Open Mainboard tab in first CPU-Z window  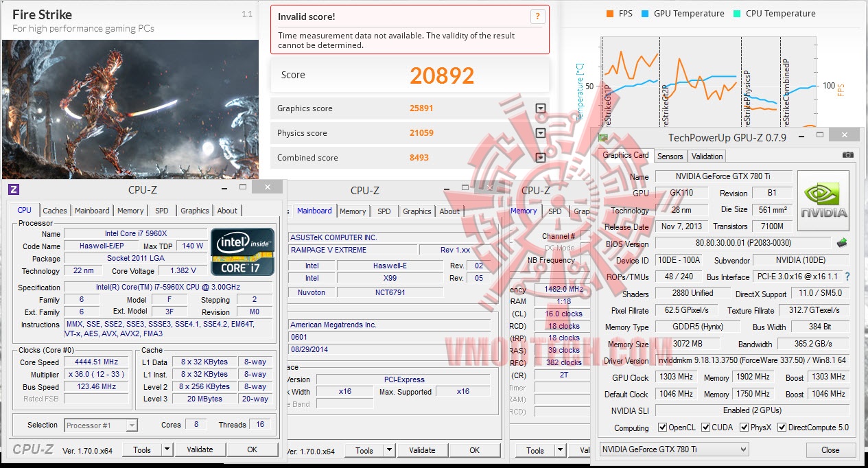tap(92, 211)
